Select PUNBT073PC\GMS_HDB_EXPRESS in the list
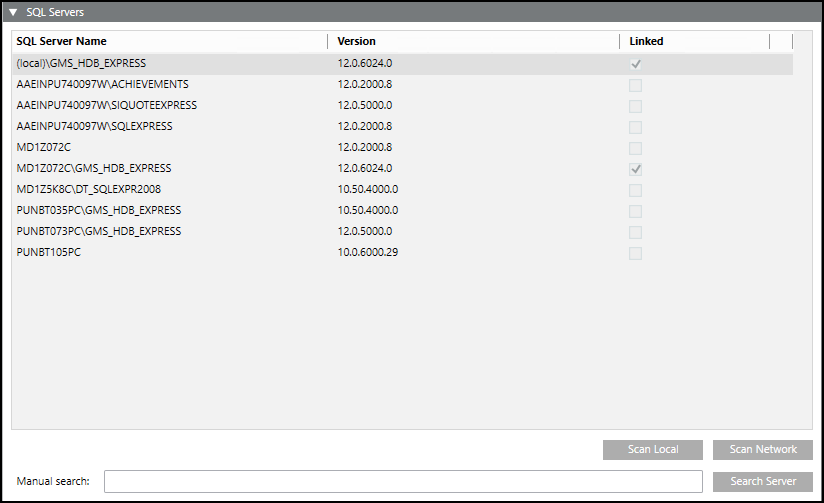 (99, 231)
